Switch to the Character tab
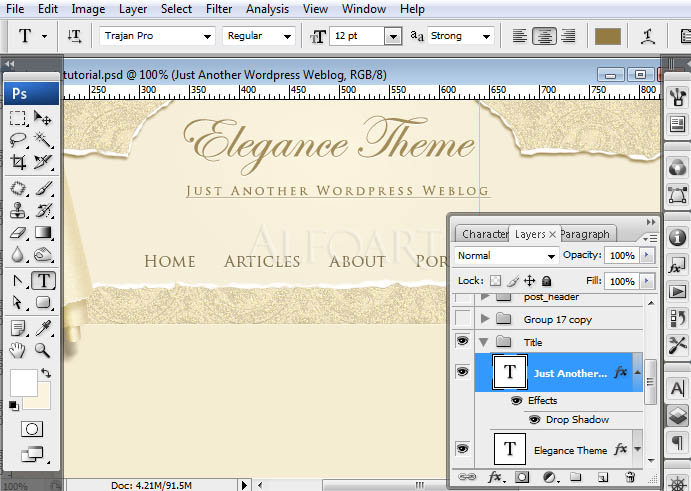 click(x=484, y=234)
